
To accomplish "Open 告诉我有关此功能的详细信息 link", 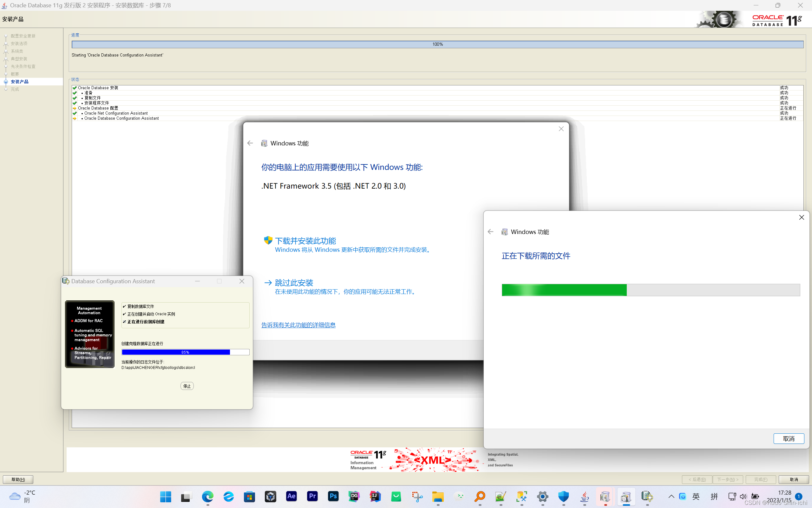I will [298, 325].
